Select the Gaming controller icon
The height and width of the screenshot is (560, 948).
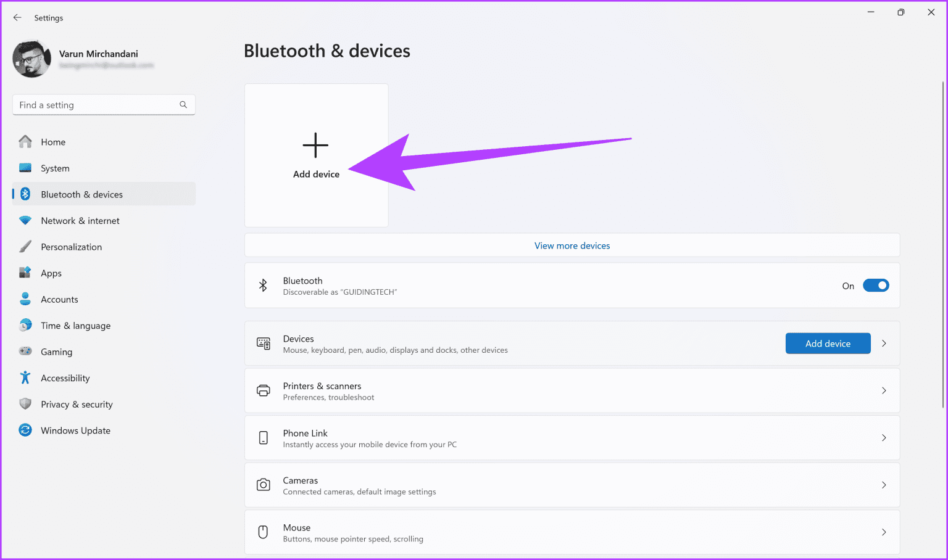pyautogui.click(x=25, y=351)
